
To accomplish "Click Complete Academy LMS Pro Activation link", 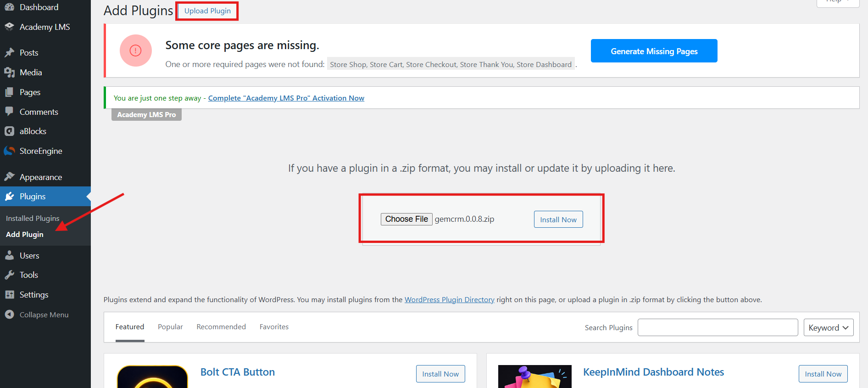I will [286, 98].
